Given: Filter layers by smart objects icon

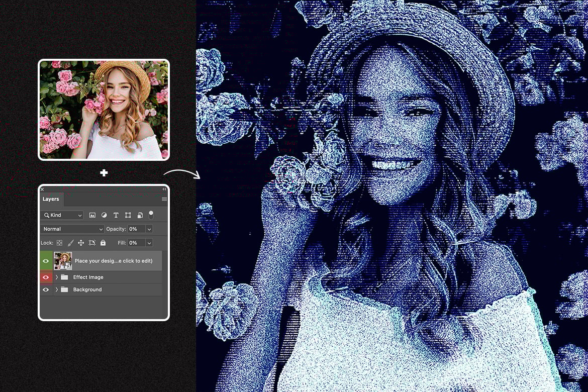Looking at the screenshot, I should (140, 215).
